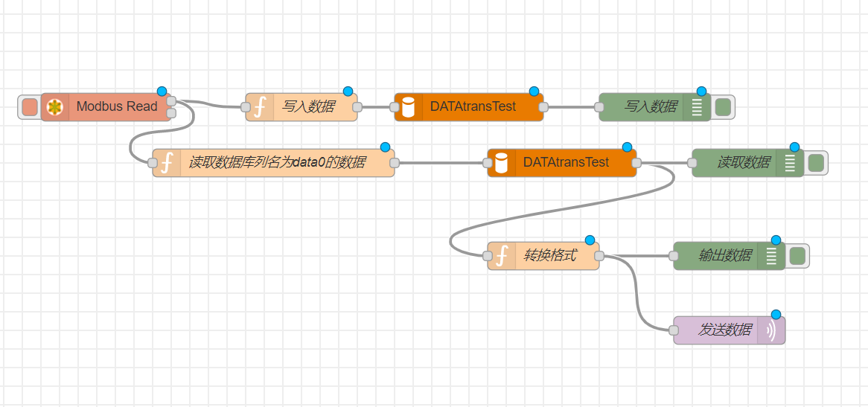Select DATAtransTest label wired to 读取数据 debug node
The height and width of the screenshot is (407, 868).
click(x=566, y=163)
